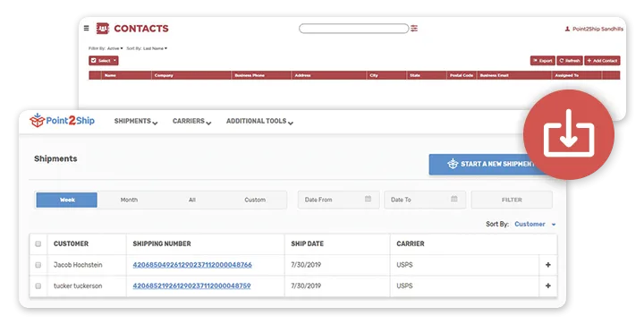This screenshot has height=324, width=644.
Task: Select the All range tab
Action: (191, 200)
